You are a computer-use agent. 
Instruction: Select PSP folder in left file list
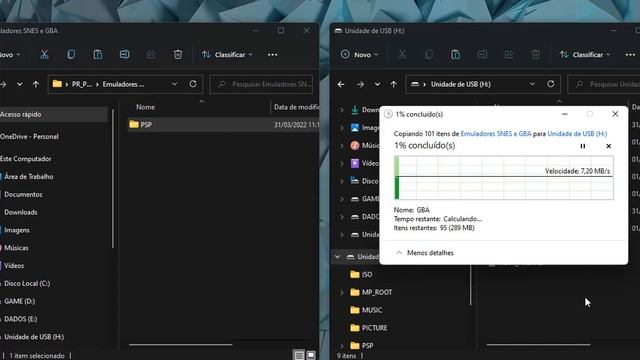[x=223, y=124]
